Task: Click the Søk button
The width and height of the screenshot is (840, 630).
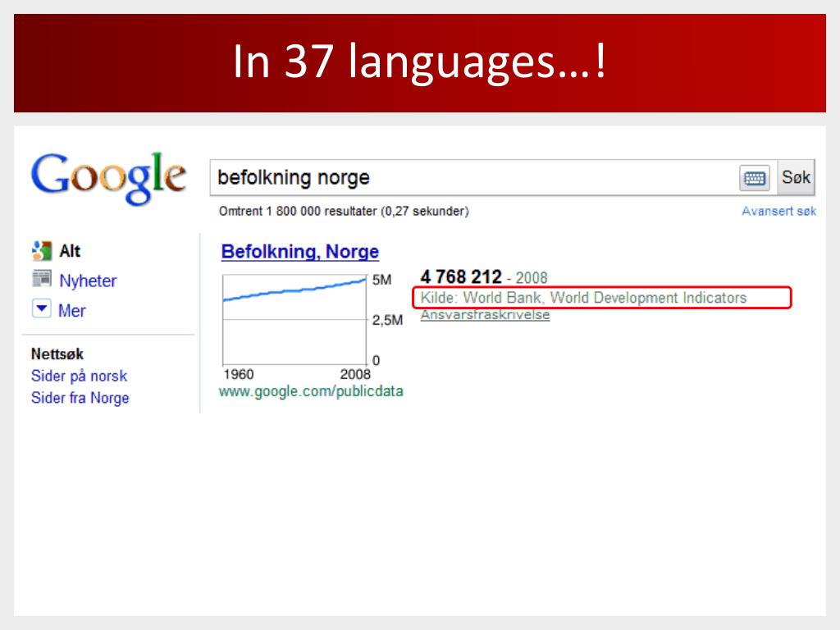Action: pyautogui.click(x=796, y=177)
